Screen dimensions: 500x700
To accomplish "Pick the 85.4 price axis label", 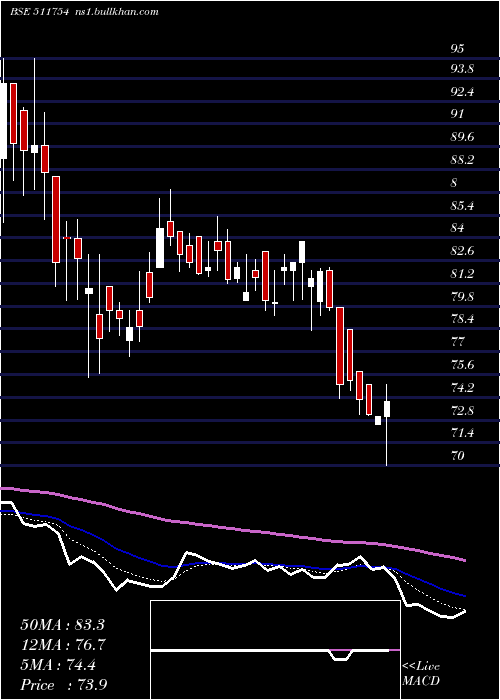I will point(462,206).
